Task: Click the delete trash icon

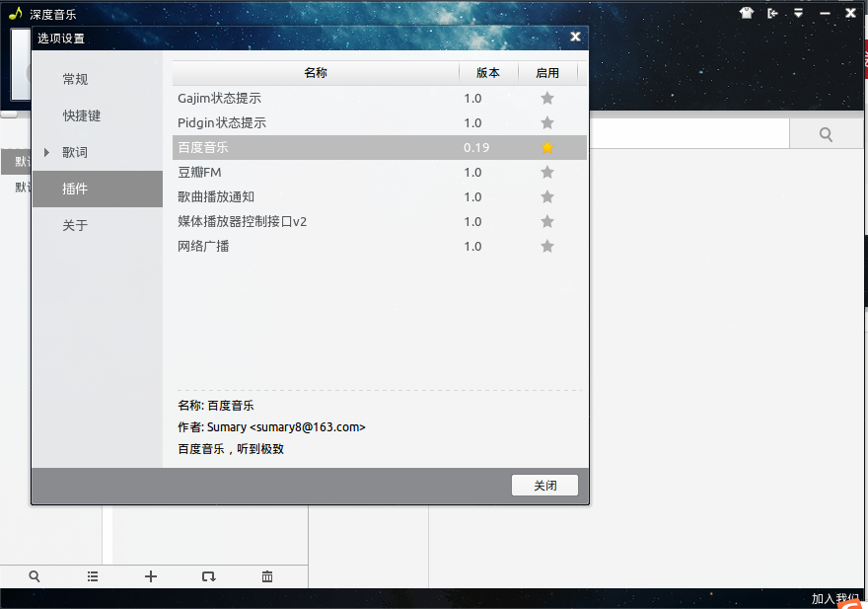Action: point(267,576)
